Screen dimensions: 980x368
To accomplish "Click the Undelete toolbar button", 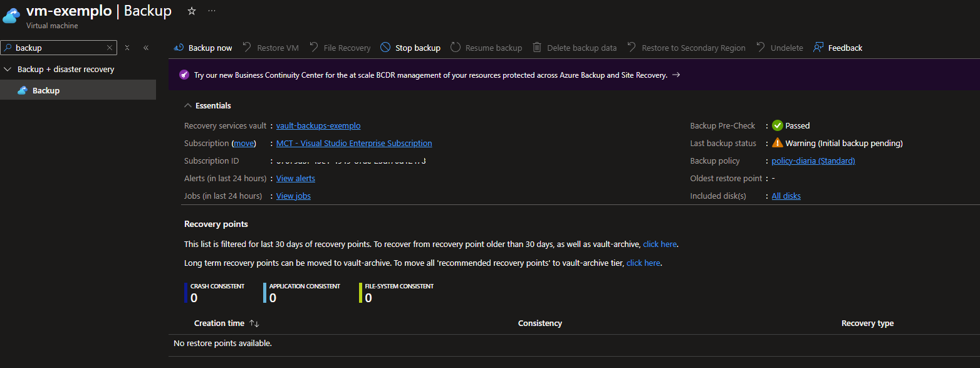I will pyautogui.click(x=779, y=48).
